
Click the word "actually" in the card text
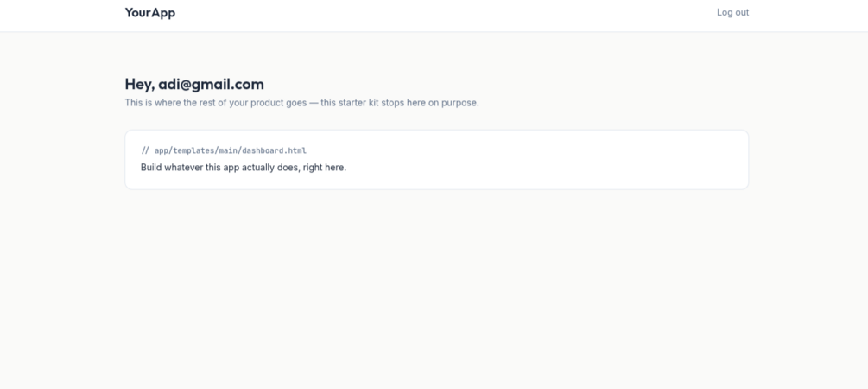point(258,168)
